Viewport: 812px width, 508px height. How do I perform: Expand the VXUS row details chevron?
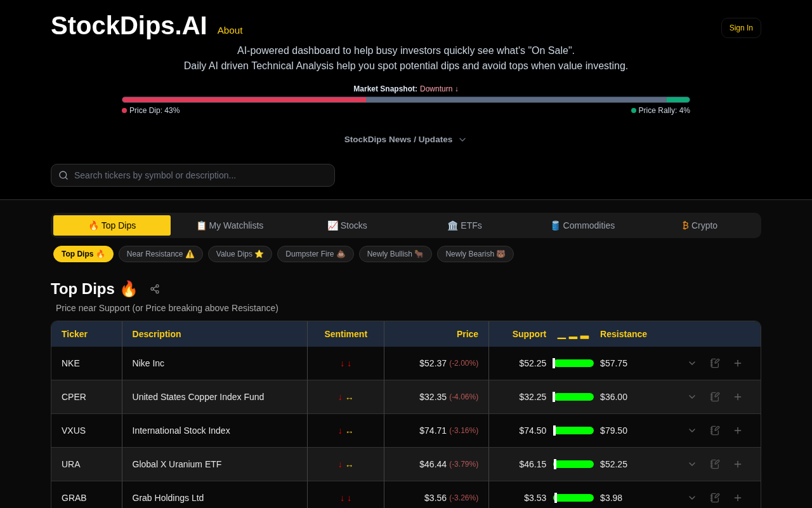692,431
